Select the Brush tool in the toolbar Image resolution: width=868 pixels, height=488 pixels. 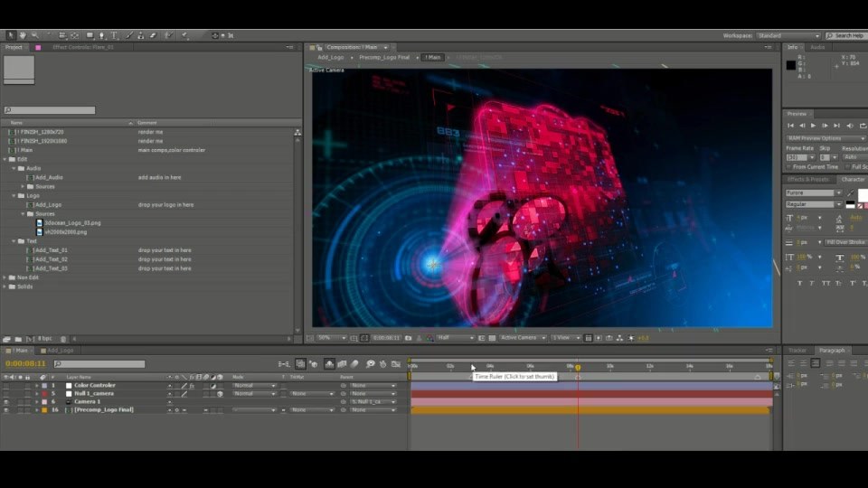(129, 35)
